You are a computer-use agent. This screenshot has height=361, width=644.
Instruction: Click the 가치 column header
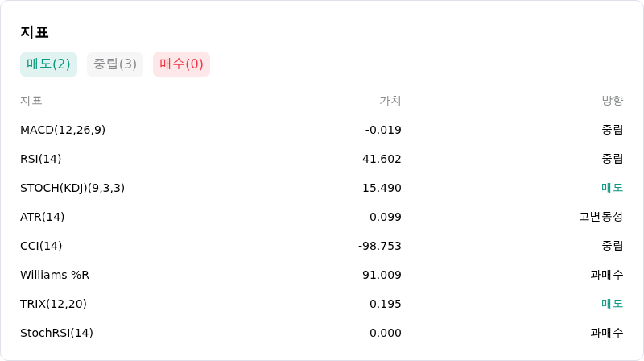[390, 101]
